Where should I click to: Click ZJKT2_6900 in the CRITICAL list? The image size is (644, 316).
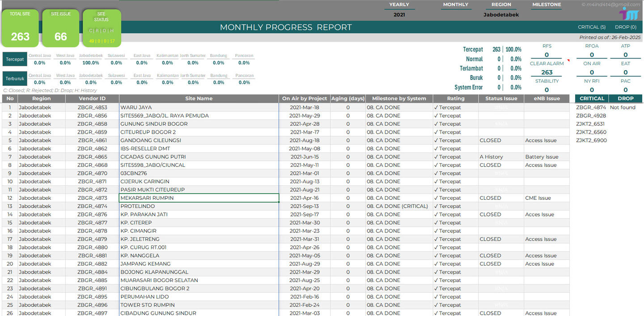point(591,140)
